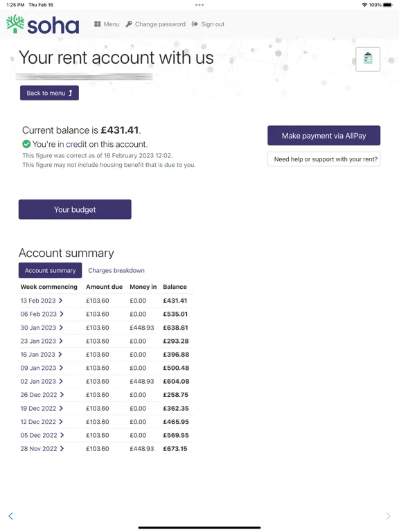Open the Your budget button
Viewport: 399px width, 532px height.
tap(75, 209)
